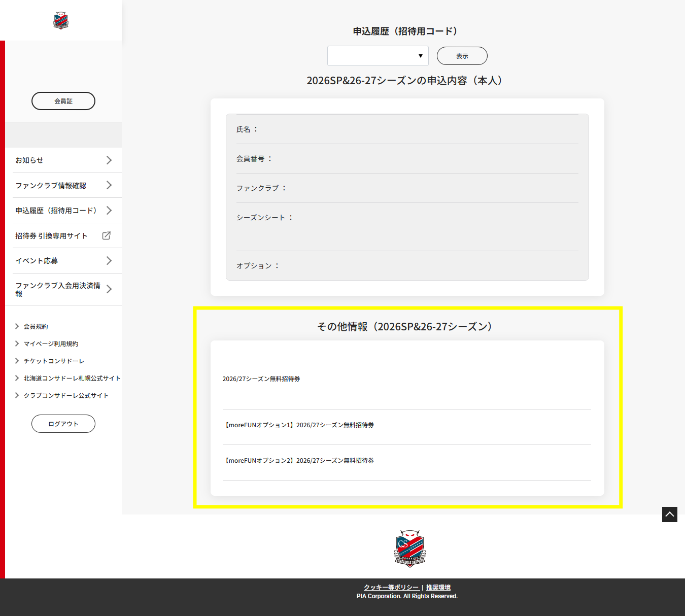Click the external link icon beside 招待券 引換専用サイト
Screen dimensions: 685x616
click(107, 235)
